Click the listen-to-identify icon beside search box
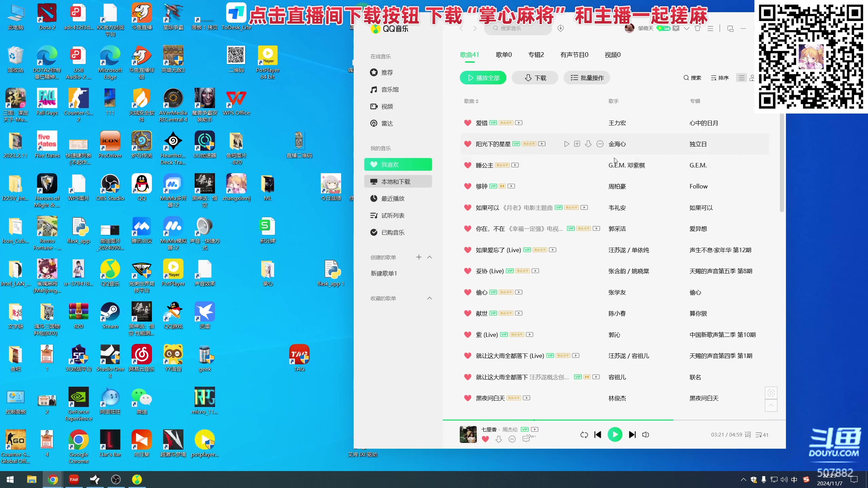This screenshot has width=868, height=488. tap(560, 28)
